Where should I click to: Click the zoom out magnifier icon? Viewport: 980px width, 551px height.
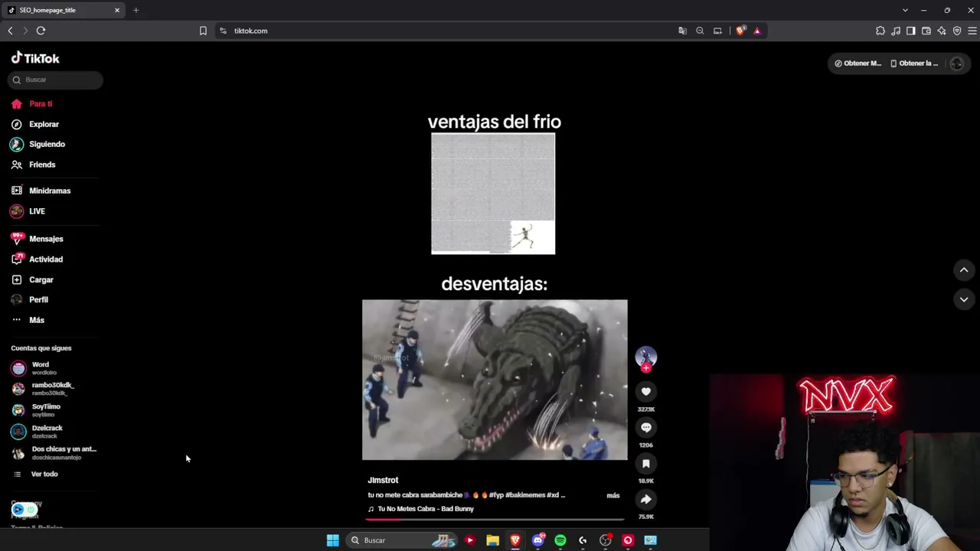click(700, 31)
